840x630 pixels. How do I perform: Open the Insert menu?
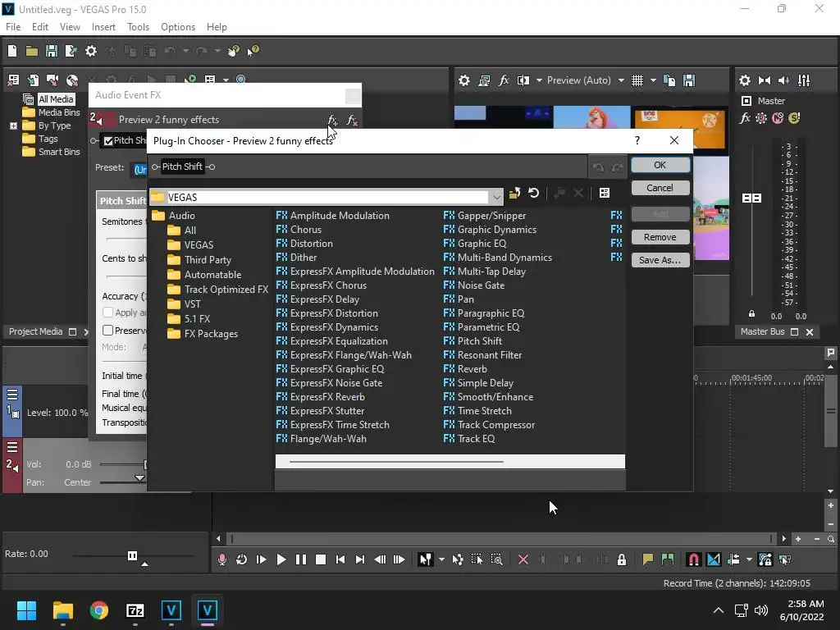tap(103, 27)
